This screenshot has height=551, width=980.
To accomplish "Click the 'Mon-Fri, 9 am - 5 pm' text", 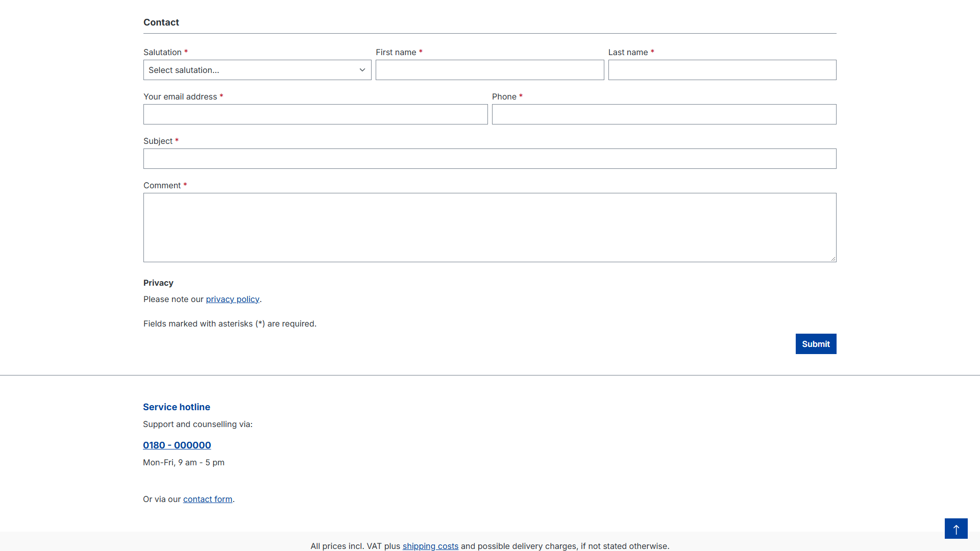I will click(184, 463).
